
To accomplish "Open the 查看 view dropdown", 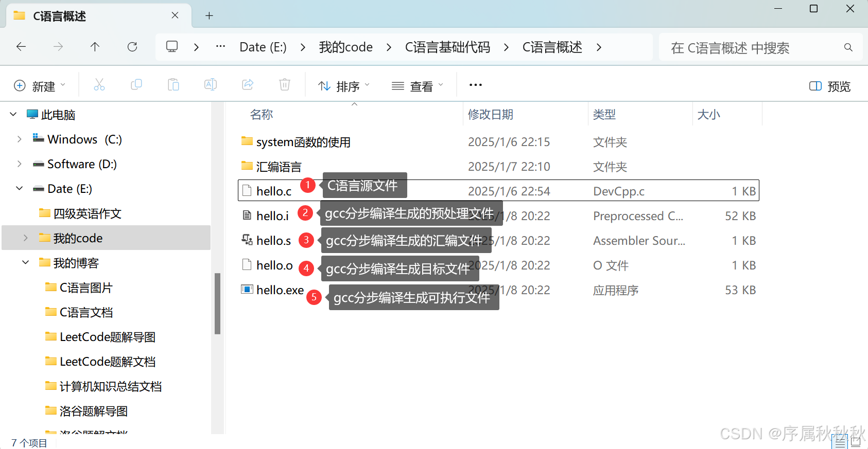I will click(418, 86).
